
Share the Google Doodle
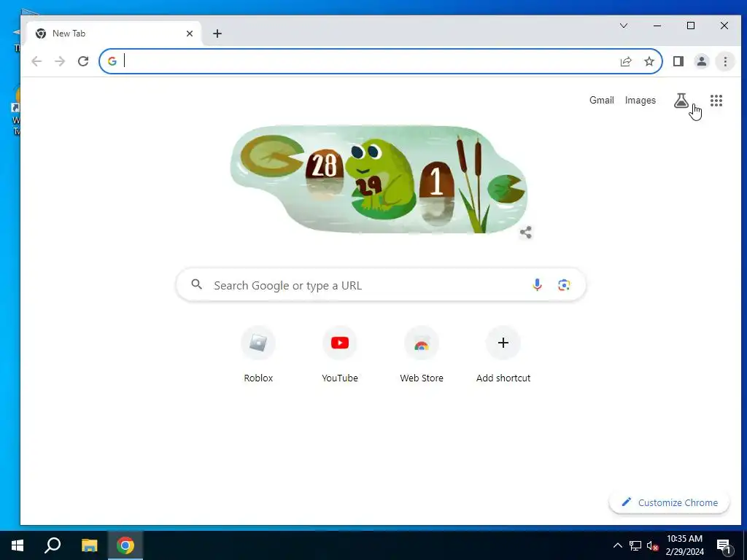[525, 233]
